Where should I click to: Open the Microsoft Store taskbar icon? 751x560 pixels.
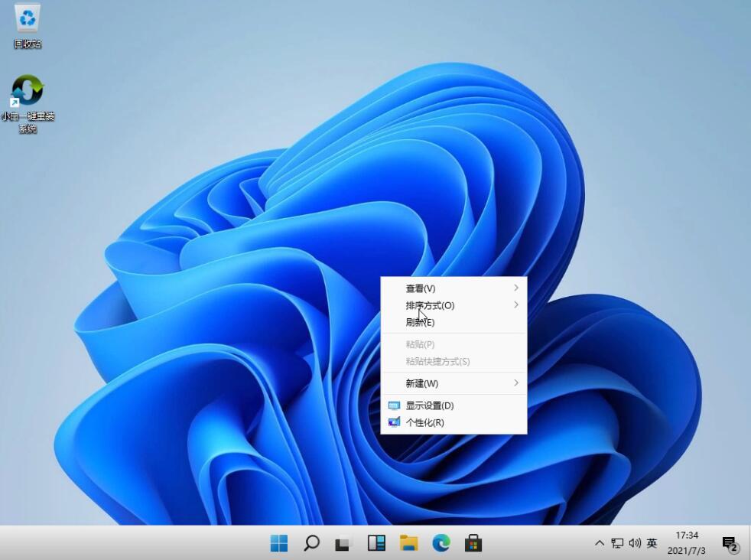pyautogui.click(x=474, y=543)
